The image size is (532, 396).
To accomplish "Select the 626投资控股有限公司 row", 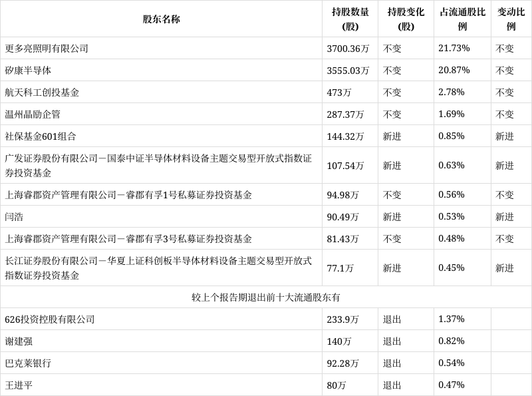I will [x=50, y=318].
